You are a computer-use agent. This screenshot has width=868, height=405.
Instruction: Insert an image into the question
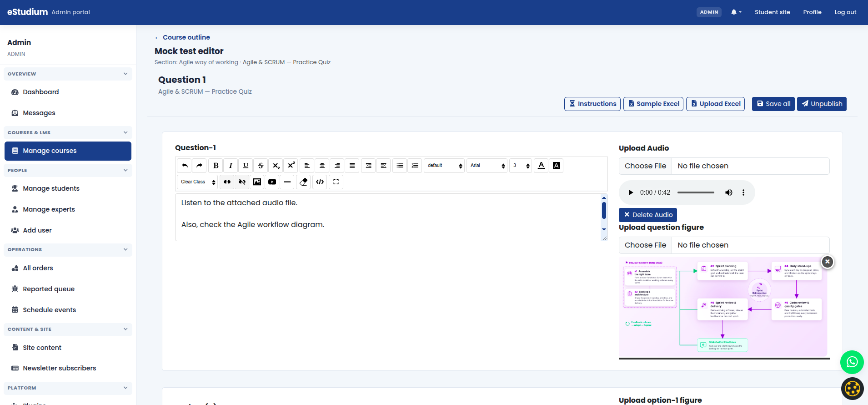point(257,182)
